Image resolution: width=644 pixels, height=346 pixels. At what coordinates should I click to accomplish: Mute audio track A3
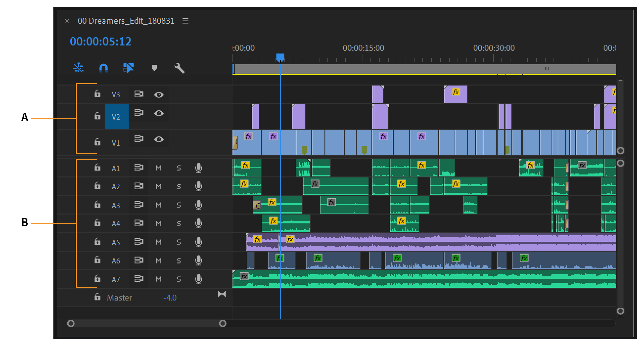point(158,205)
